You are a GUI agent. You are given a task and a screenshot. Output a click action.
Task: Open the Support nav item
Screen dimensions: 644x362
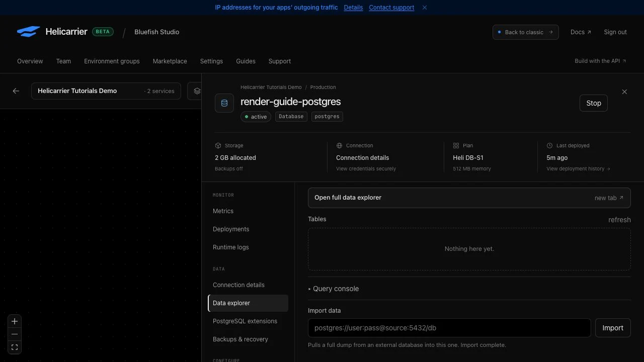click(x=280, y=61)
